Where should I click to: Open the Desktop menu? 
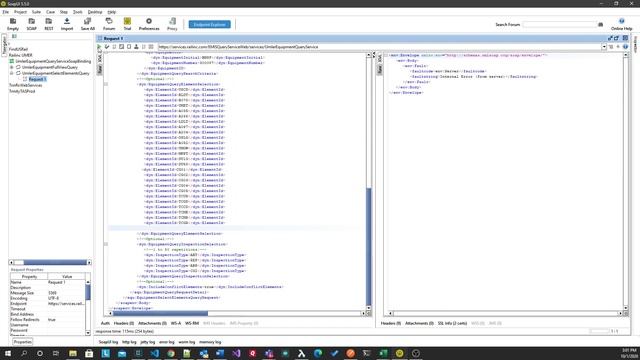coord(95,12)
